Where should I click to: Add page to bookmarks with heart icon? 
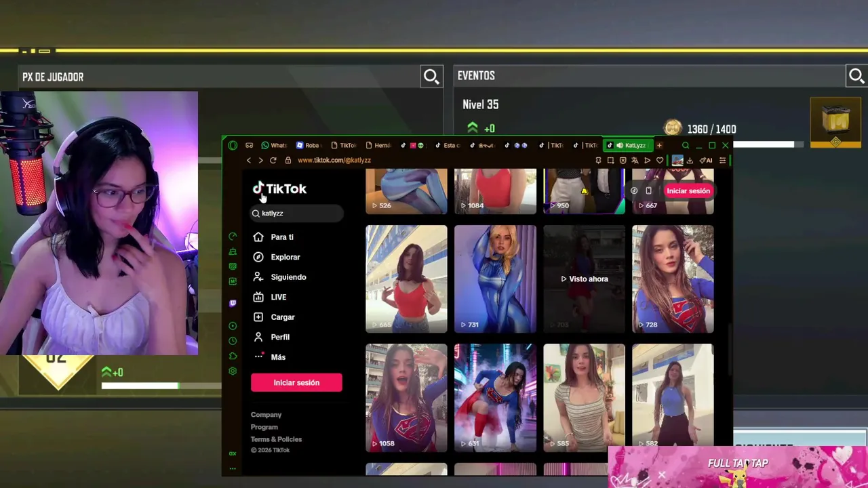click(x=659, y=160)
